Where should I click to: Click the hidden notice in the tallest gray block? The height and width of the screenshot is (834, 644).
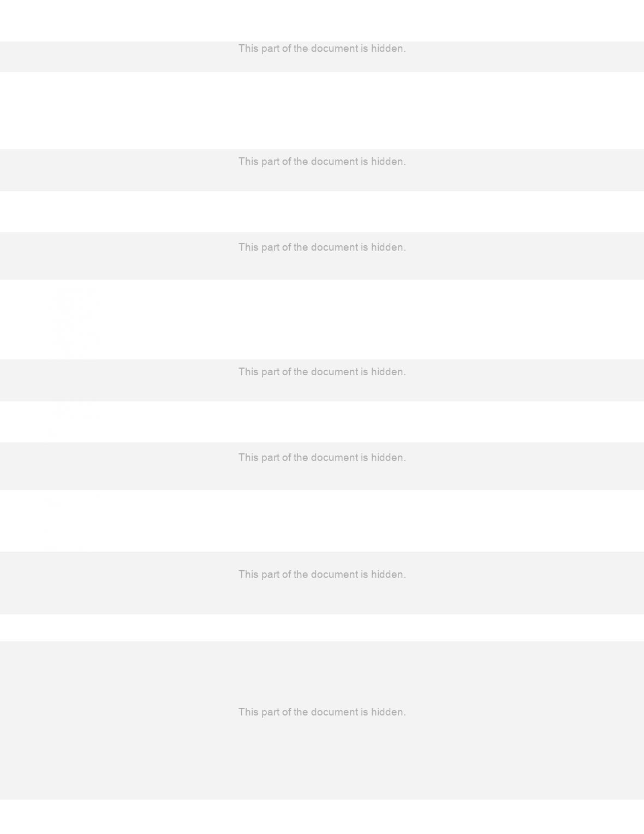322,712
